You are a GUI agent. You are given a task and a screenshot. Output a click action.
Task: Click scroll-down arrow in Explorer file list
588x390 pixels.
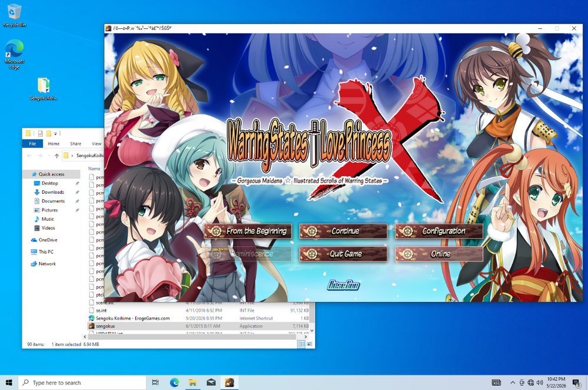[x=312, y=331]
